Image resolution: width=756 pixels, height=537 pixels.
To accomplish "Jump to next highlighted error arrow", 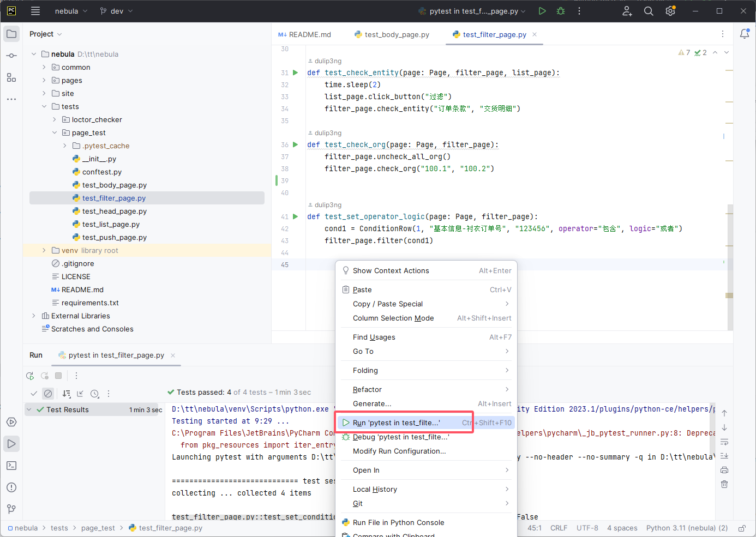I will pos(727,52).
